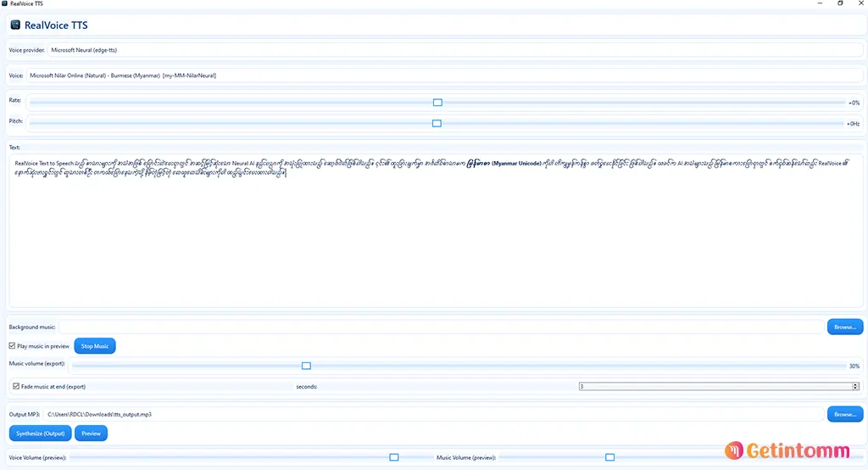Click the 30% music volume value
Image resolution: width=868 pixels, height=470 pixels.
pos(854,366)
